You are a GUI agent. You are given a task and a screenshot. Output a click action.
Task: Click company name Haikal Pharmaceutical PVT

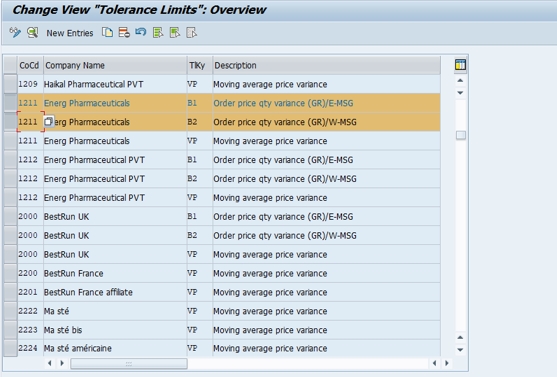pos(93,84)
